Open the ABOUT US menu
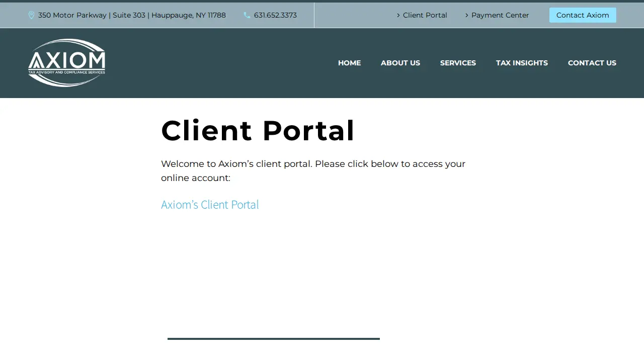 click(400, 63)
